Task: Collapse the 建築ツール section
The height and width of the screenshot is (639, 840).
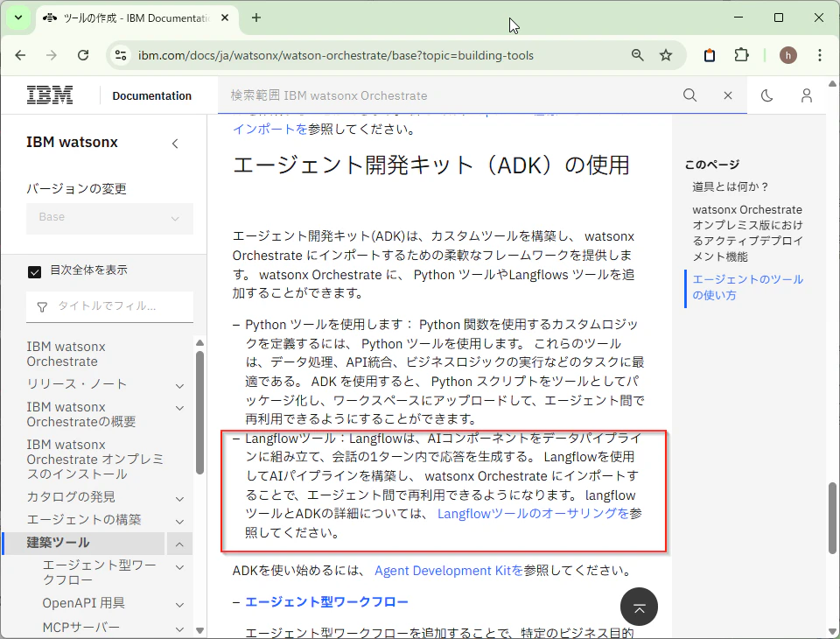Action: [x=179, y=544]
